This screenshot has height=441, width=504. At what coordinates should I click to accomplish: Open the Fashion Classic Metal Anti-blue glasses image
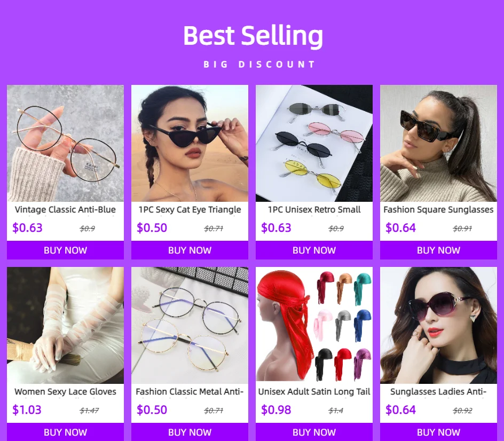(x=190, y=325)
